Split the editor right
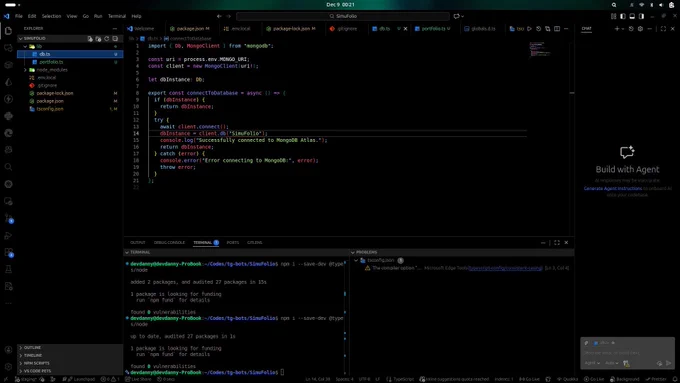680x383 pixels. point(557,29)
